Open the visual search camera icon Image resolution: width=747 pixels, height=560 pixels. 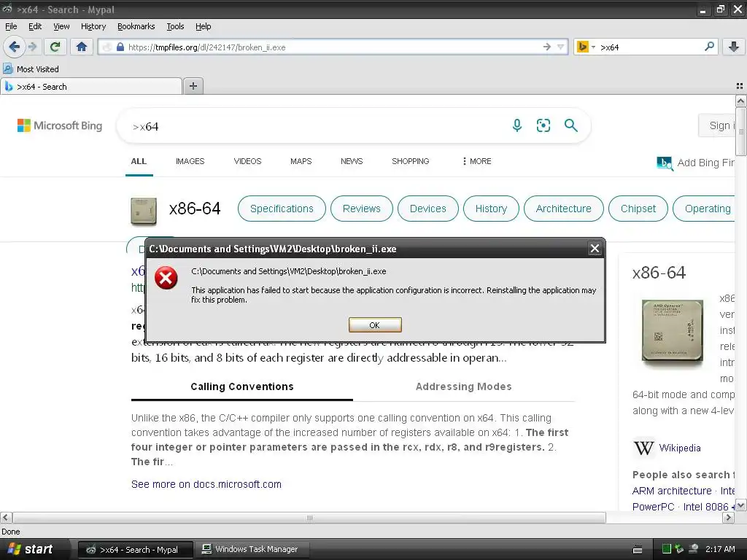point(543,125)
